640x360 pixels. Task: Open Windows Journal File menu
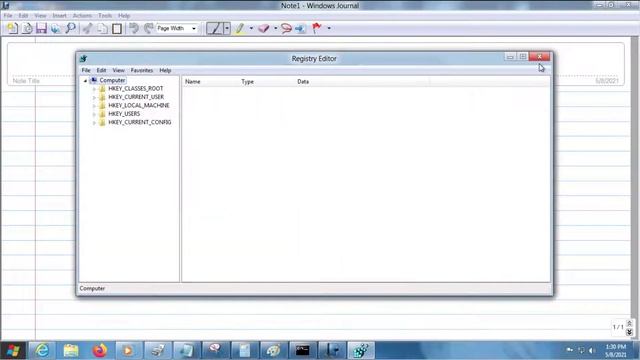tap(8, 16)
